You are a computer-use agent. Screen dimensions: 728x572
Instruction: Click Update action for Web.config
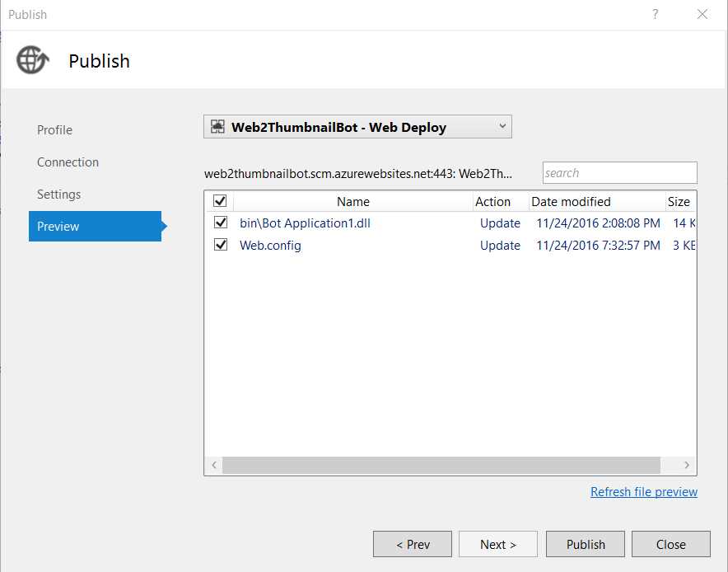pos(500,246)
